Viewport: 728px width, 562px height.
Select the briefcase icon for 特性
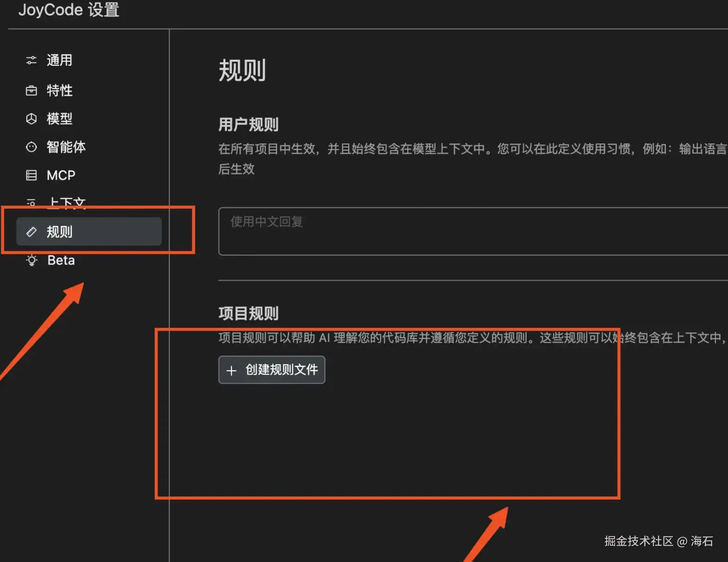pyautogui.click(x=31, y=90)
